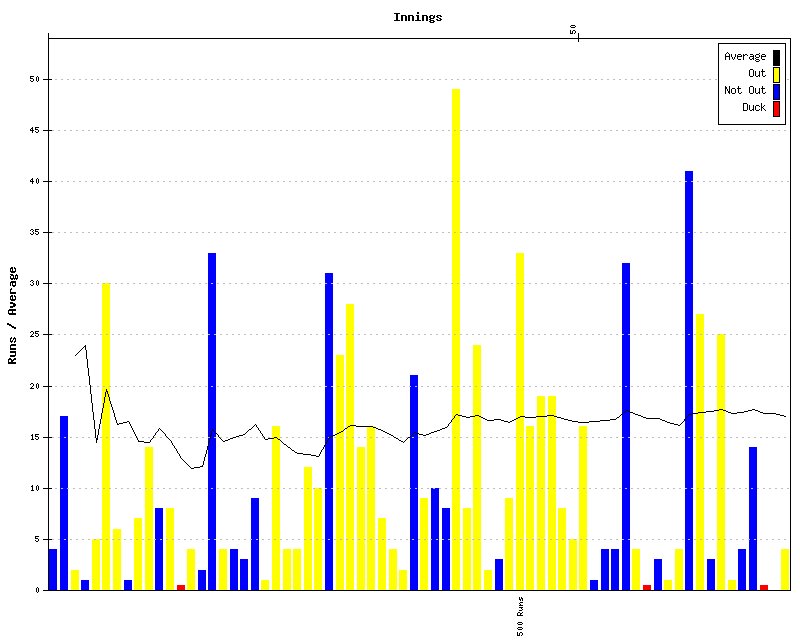Screen dimensions: 800x640
Task: Click the "50" innings marker on top axis
Action: [x=574, y=30]
